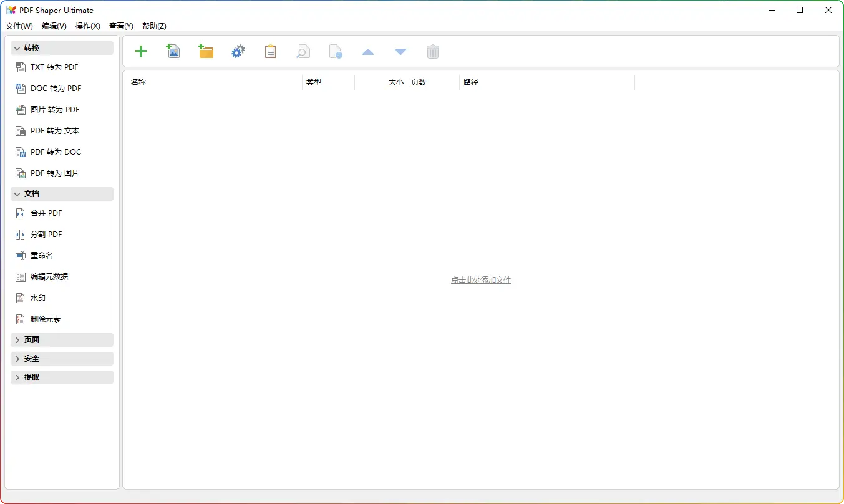Screen dimensions: 844x504
Task: Click the 点击此处添加文件 link
Action: coord(480,280)
